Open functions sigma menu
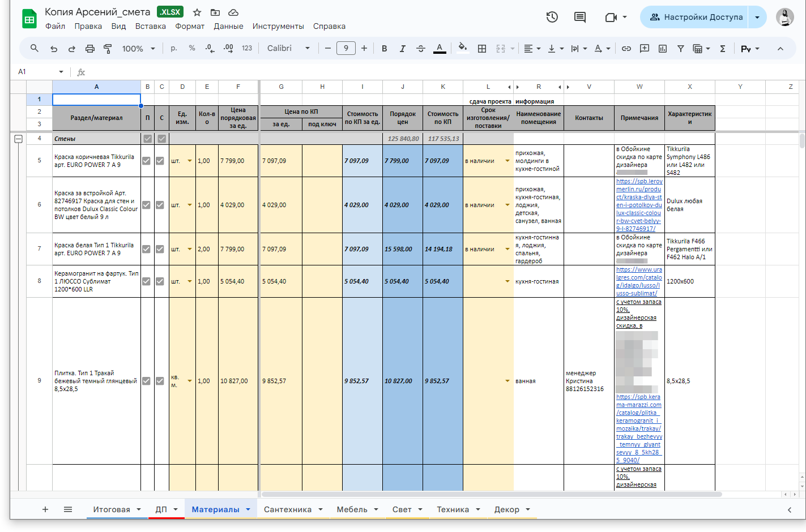Viewport: 806px width, 532px height. click(x=723, y=49)
